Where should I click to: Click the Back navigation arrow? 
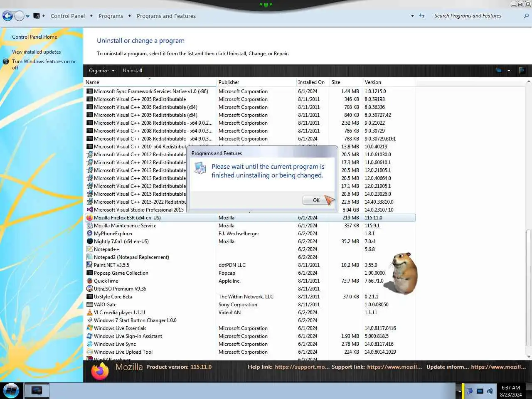7,16
